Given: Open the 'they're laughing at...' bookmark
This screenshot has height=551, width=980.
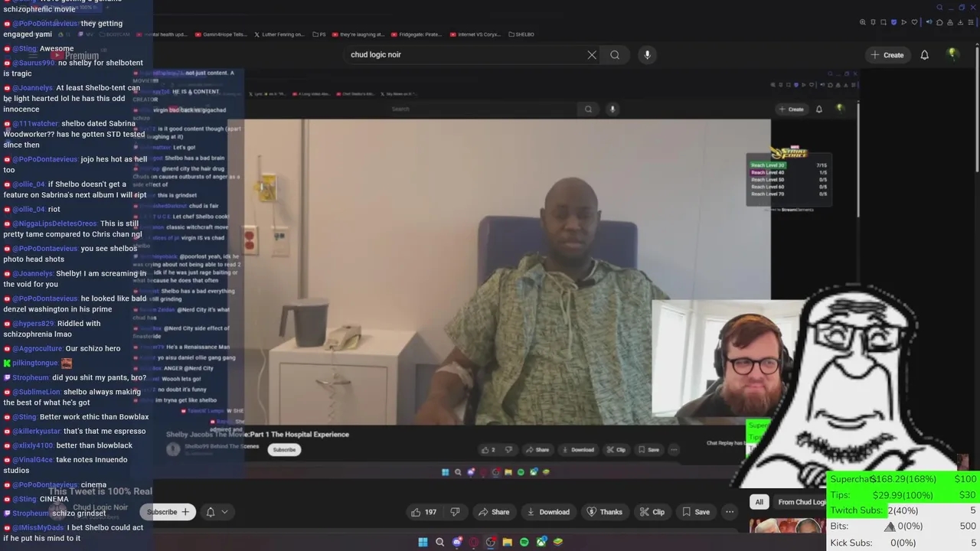Looking at the screenshot, I should pos(360,34).
